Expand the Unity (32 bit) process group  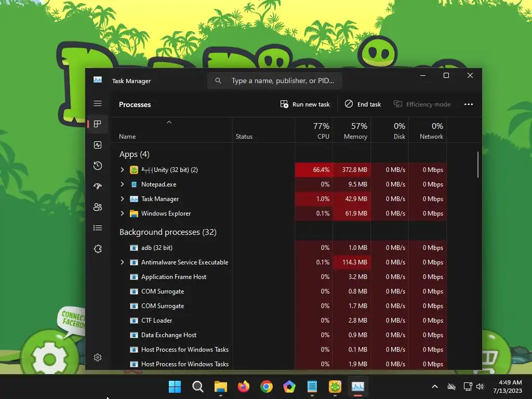pos(122,170)
